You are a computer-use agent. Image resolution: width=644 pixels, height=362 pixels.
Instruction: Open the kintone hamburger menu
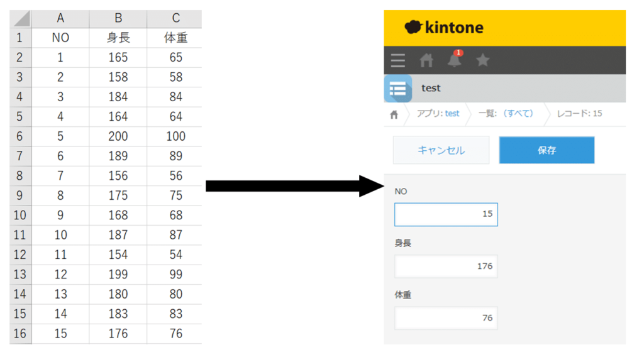397,60
